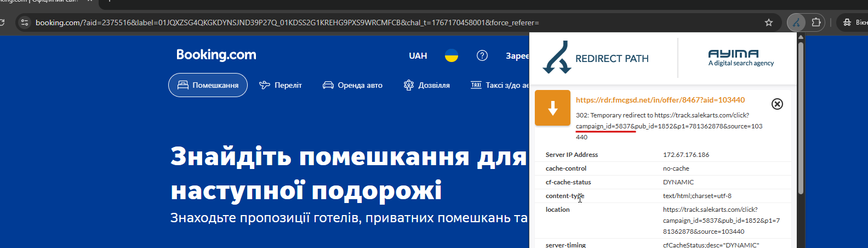This screenshot has width=868, height=248.
Task: Change currency with the UAH button
Action: [x=418, y=55]
